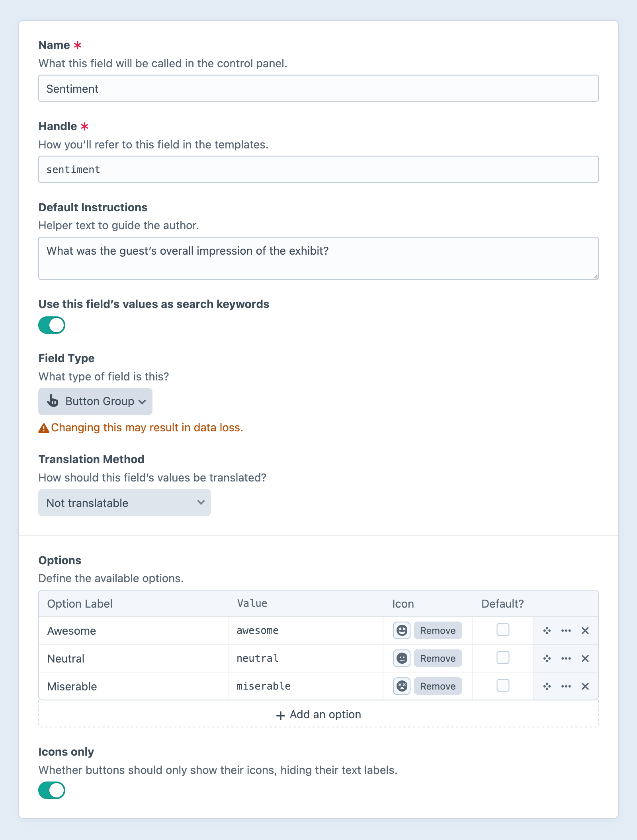Remove the icon from the Neutral option
This screenshot has height=840, width=637.
[x=437, y=658]
